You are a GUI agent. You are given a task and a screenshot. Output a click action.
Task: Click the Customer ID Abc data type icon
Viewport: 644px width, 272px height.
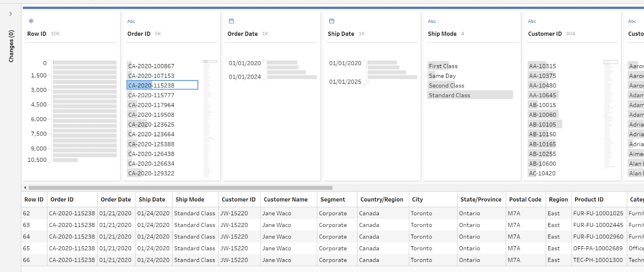tap(532, 21)
